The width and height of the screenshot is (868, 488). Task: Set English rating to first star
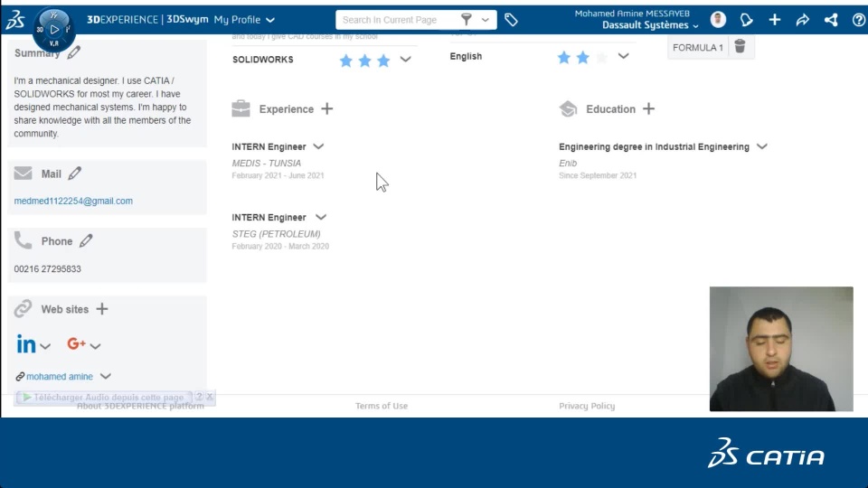pyautogui.click(x=564, y=57)
